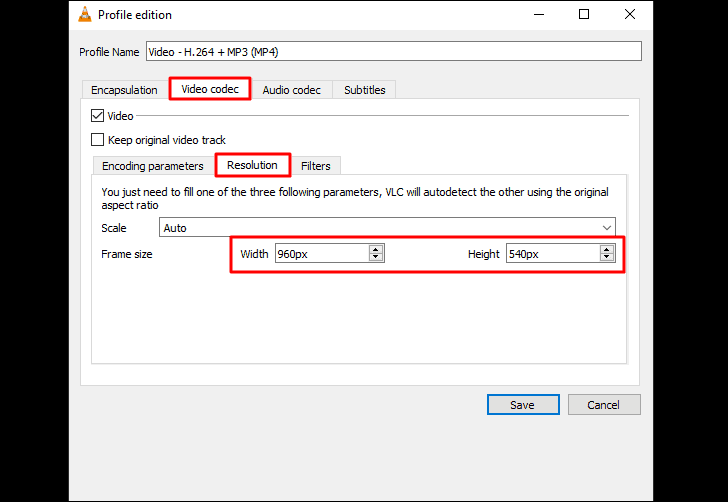This screenshot has height=502, width=728.
Task: Click the Profile edition title text
Action: pos(135,15)
